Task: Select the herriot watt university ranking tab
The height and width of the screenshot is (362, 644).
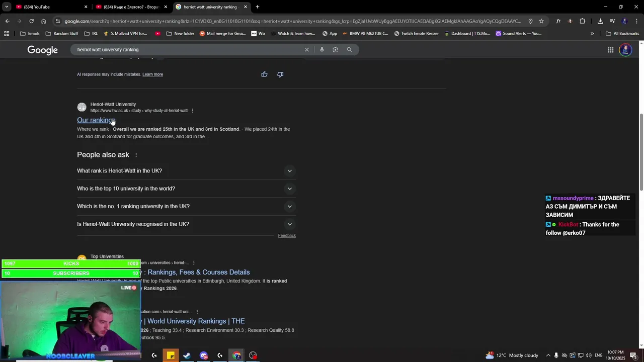Action: pyautogui.click(x=211, y=7)
